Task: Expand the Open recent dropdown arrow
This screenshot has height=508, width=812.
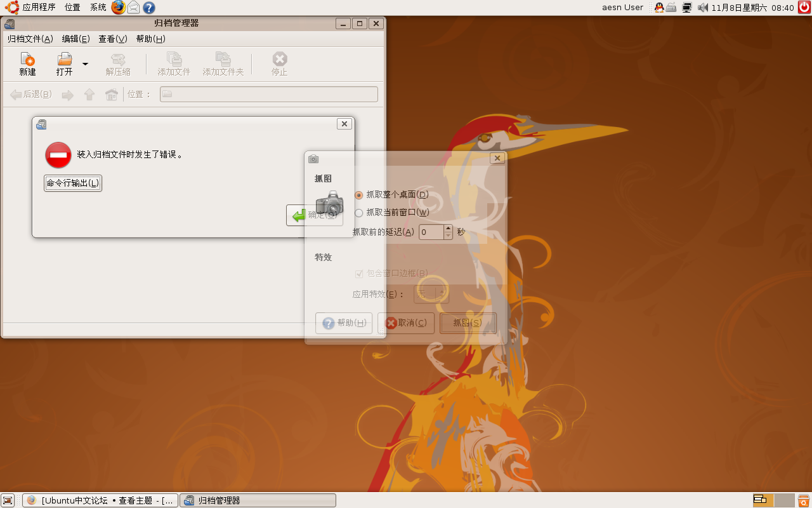Action: pyautogui.click(x=85, y=64)
